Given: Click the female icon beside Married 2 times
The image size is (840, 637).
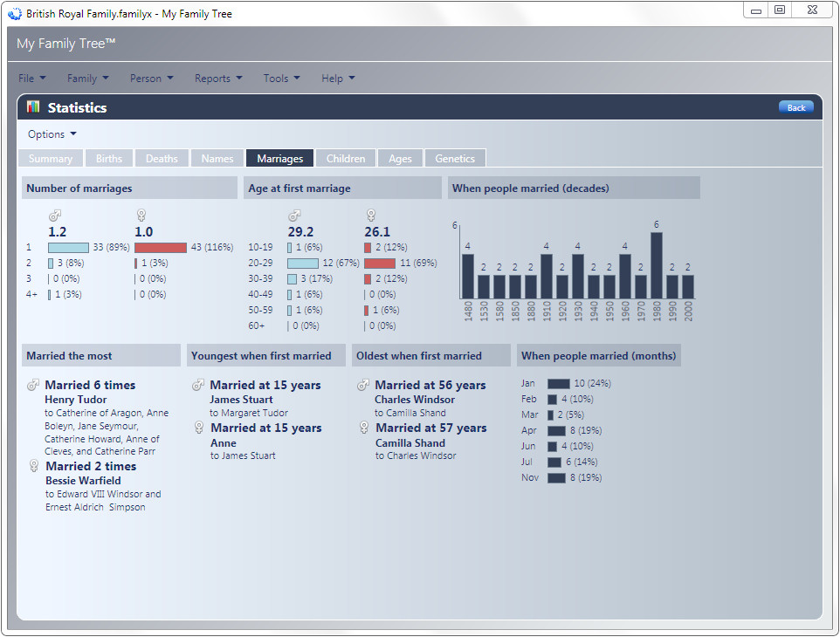Looking at the screenshot, I should (34, 466).
